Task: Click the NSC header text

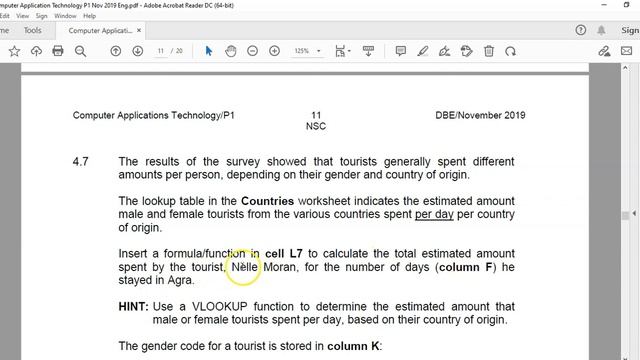Action: click(x=316, y=126)
